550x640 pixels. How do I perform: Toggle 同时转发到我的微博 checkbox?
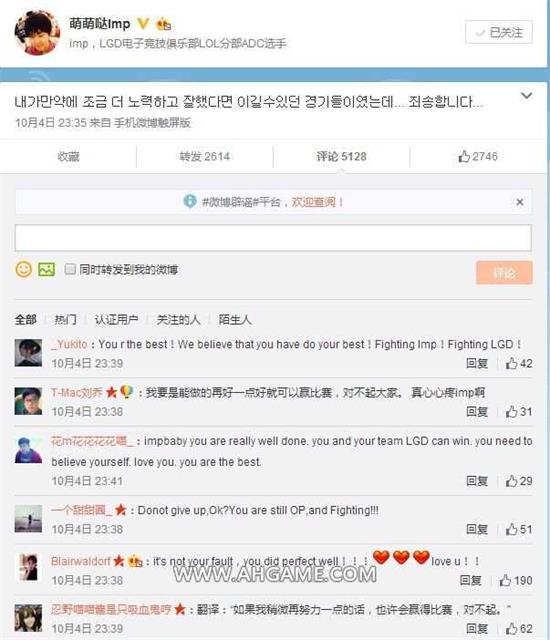pyautogui.click(x=70, y=269)
